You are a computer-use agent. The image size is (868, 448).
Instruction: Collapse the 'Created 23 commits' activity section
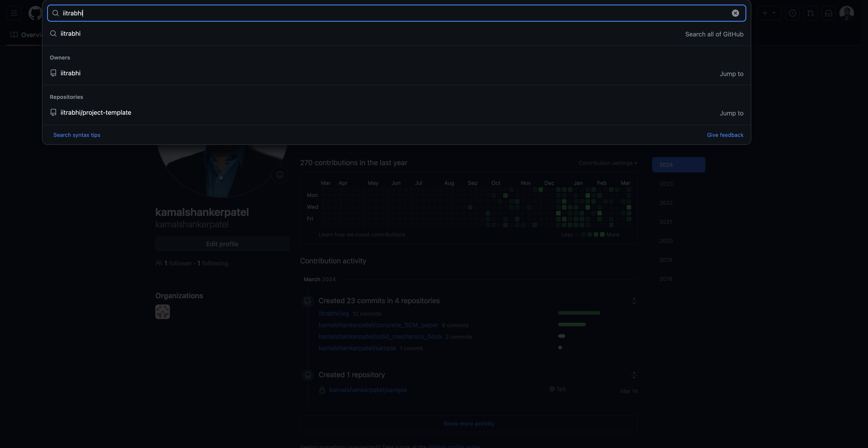click(x=634, y=301)
